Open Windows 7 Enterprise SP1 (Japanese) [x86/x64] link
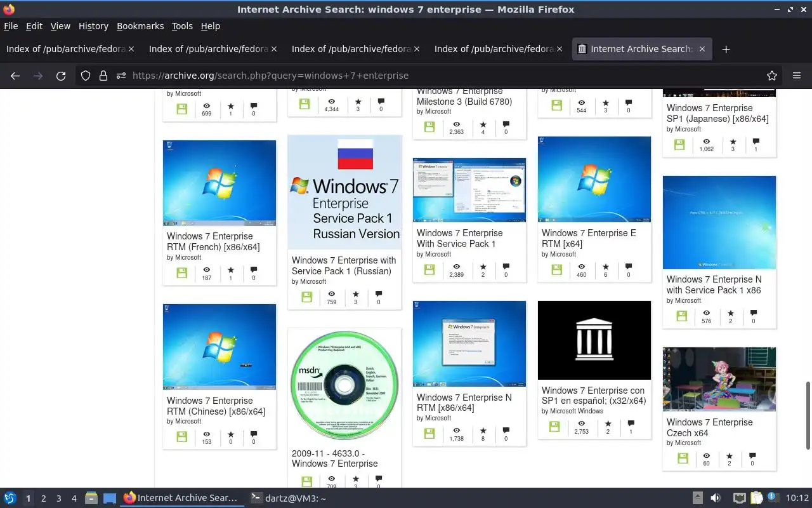 pos(717,114)
